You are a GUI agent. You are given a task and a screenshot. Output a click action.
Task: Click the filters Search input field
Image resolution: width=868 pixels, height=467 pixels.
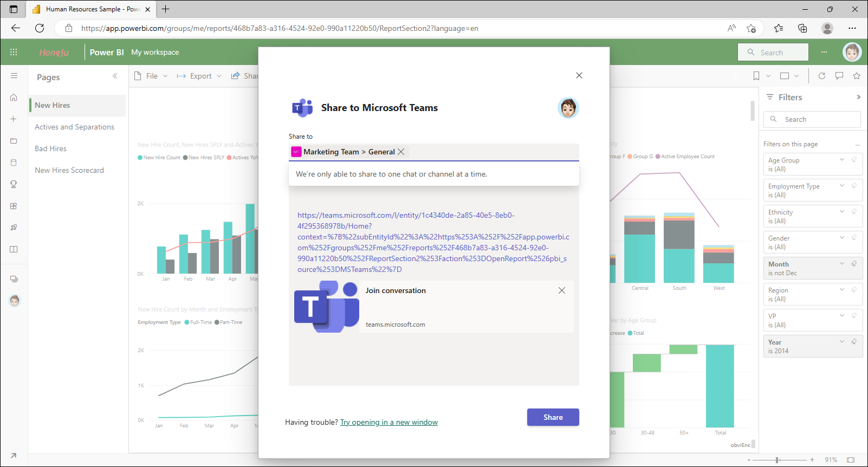pyautogui.click(x=812, y=119)
